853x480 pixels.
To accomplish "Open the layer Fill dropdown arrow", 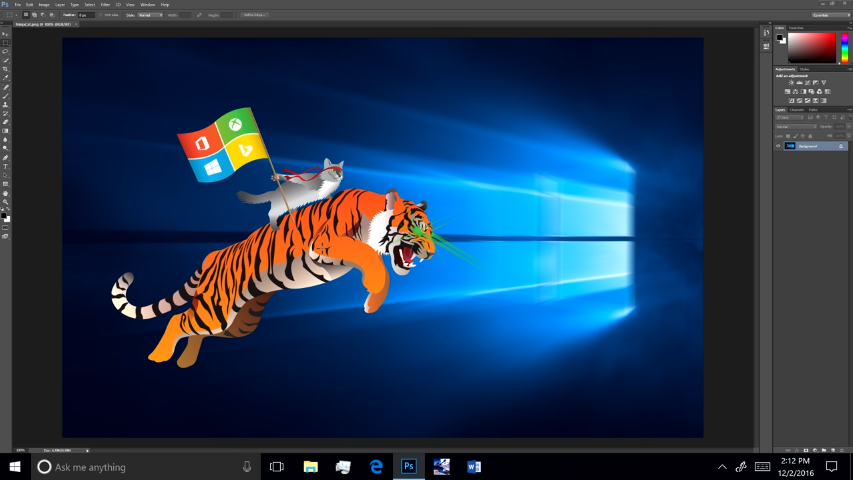I will [x=849, y=136].
